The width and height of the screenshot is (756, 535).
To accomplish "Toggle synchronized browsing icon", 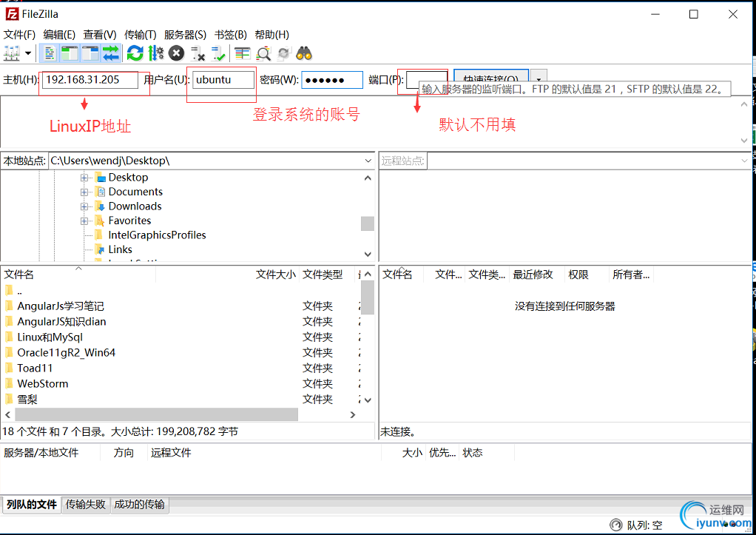I will click(x=283, y=53).
